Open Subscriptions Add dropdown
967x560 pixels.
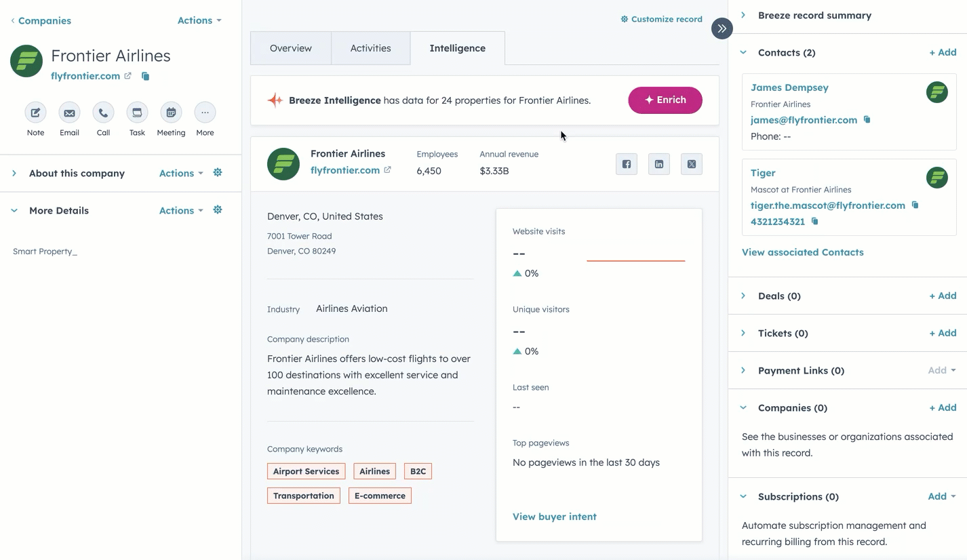(x=942, y=496)
